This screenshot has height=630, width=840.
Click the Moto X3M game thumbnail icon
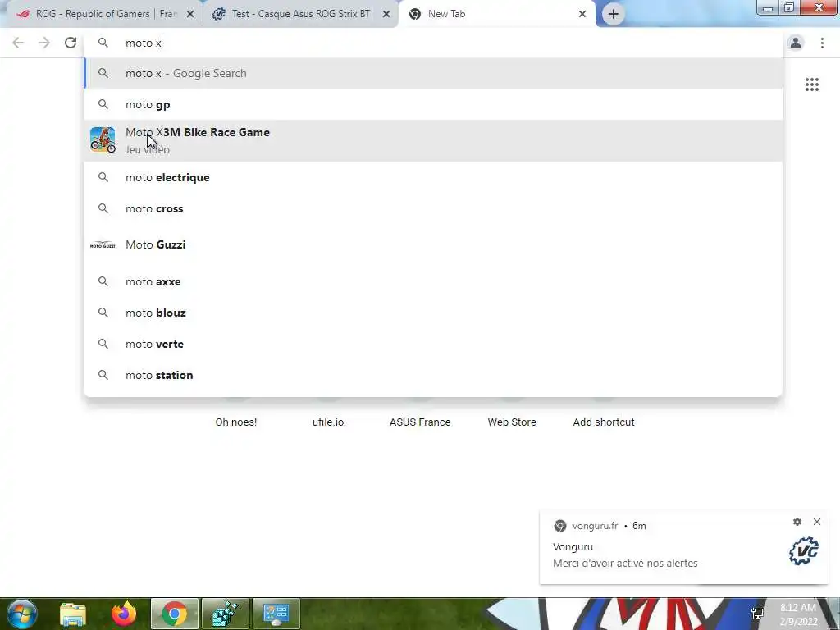pyautogui.click(x=103, y=139)
